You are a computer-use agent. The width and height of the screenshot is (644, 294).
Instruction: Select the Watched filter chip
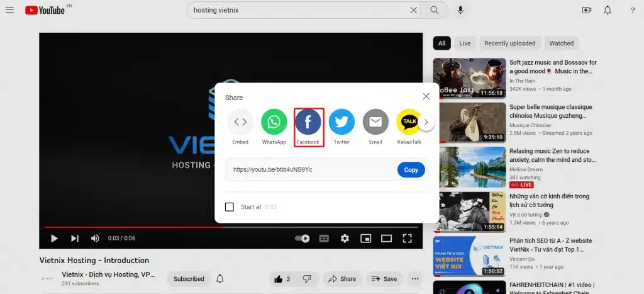click(562, 43)
